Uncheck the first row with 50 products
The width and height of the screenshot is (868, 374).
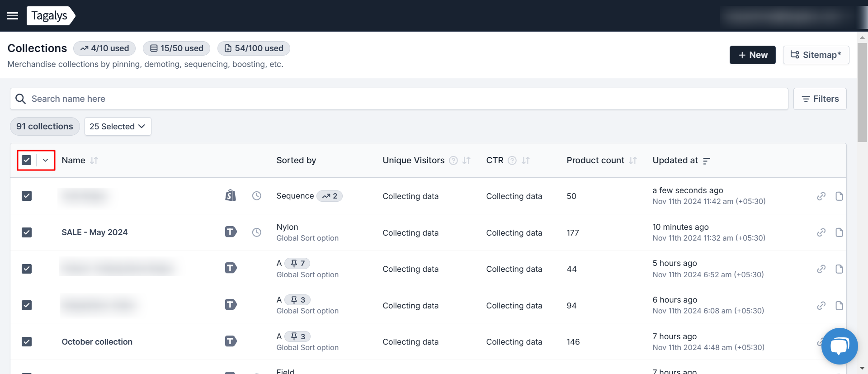(27, 196)
